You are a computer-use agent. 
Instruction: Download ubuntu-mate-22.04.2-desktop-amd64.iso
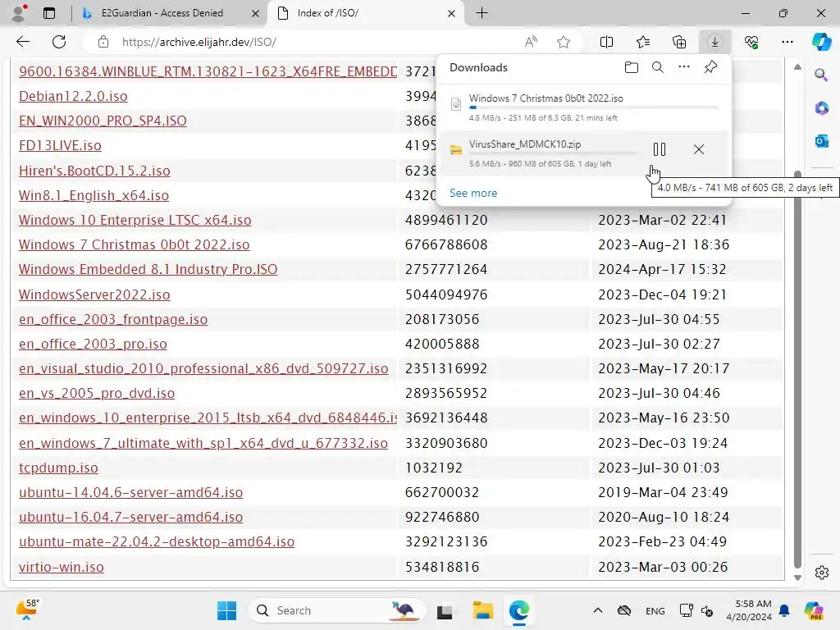point(157,541)
